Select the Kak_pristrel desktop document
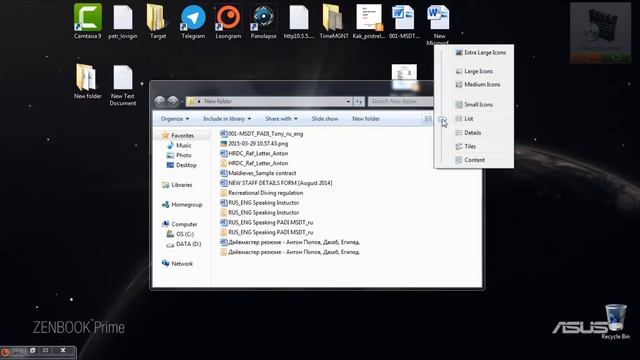The image size is (640, 360). coord(369,22)
